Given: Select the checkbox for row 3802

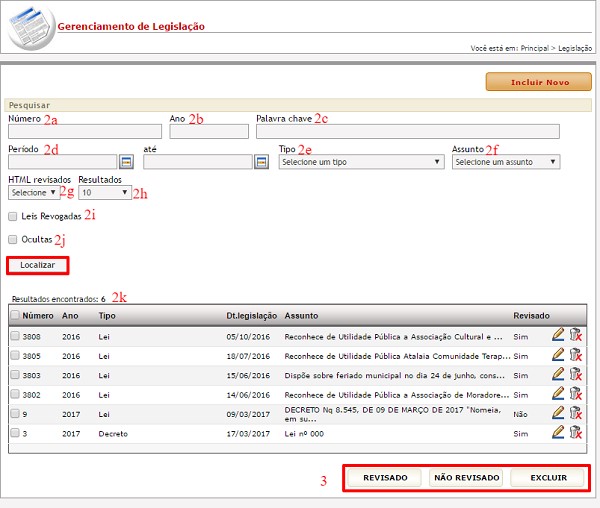Looking at the screenshot, I should 15,394.
